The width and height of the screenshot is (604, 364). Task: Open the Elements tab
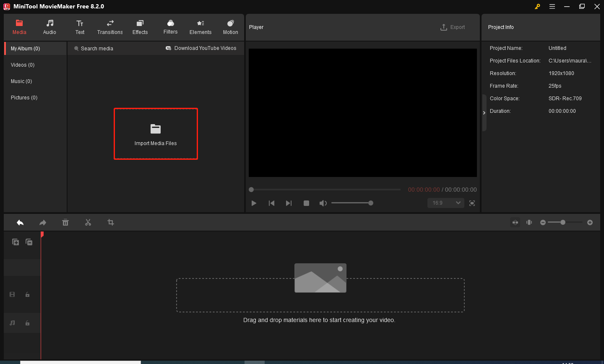point(200,27)
